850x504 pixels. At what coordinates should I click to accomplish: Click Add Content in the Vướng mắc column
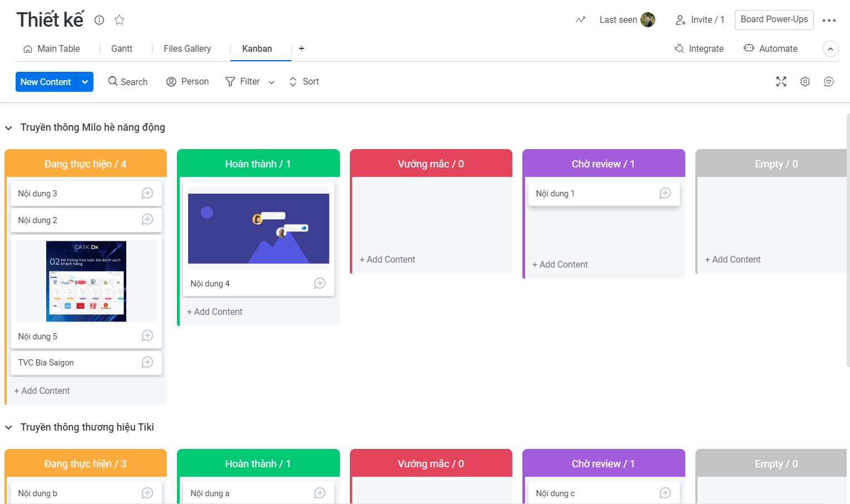(x=387, y=259)
